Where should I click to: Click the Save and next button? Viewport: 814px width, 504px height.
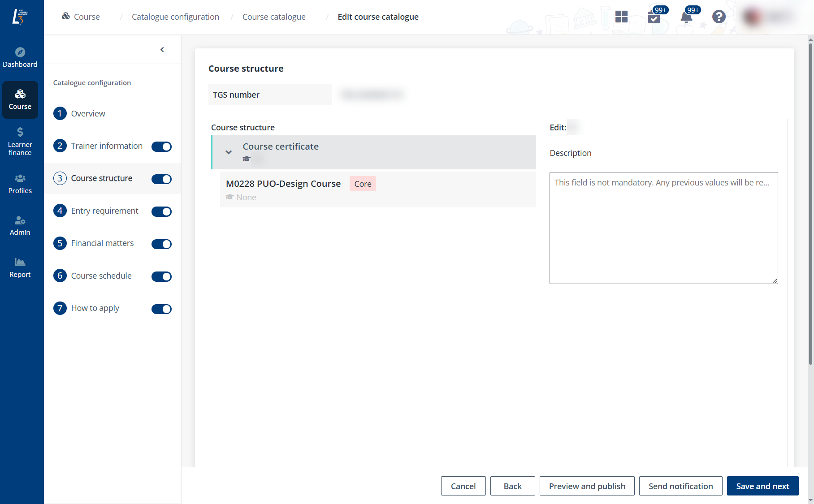pos(762,486)
